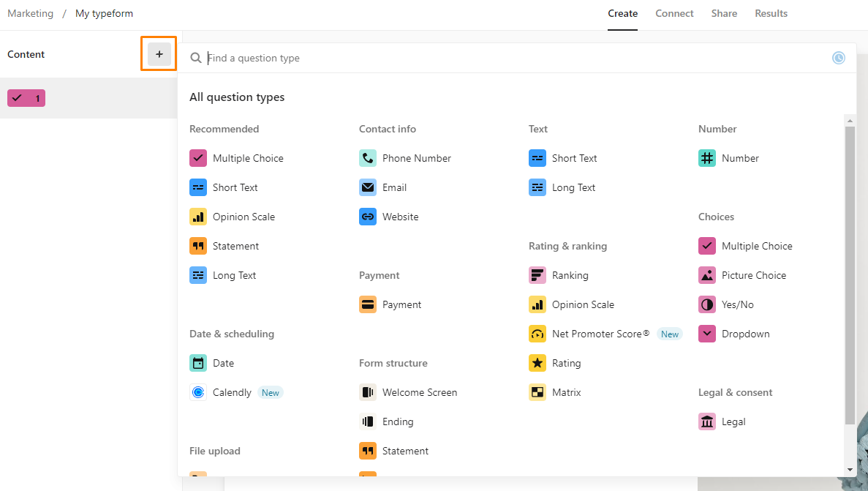
Task: Click the 'Website' label text
Action: coord(400,217)
